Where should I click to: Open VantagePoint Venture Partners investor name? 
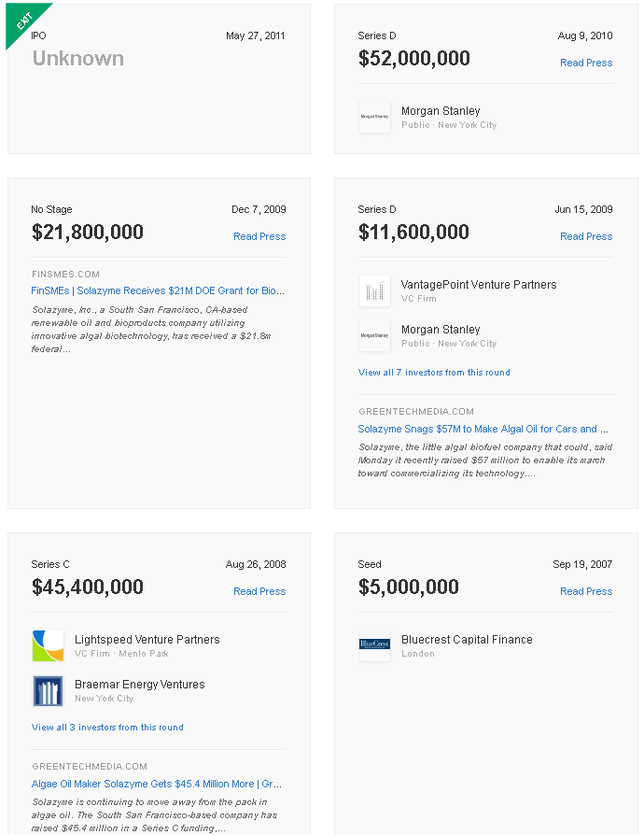pyautogui.click(x=479, y=284)
